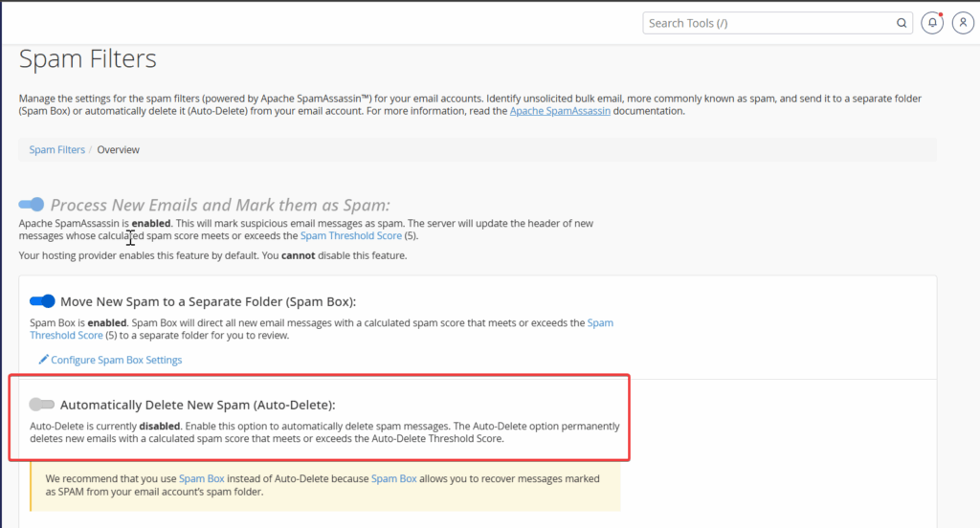Click the Spam Filters page title

[x=88, y=59]
